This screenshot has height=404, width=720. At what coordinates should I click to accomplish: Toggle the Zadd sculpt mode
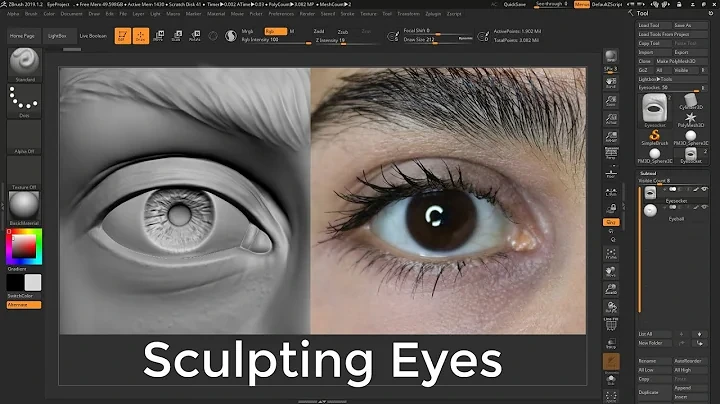[319, 31]
